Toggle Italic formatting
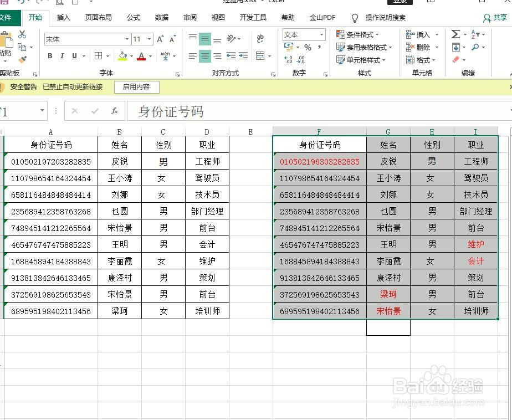512x420 pixels. [62, 56]
